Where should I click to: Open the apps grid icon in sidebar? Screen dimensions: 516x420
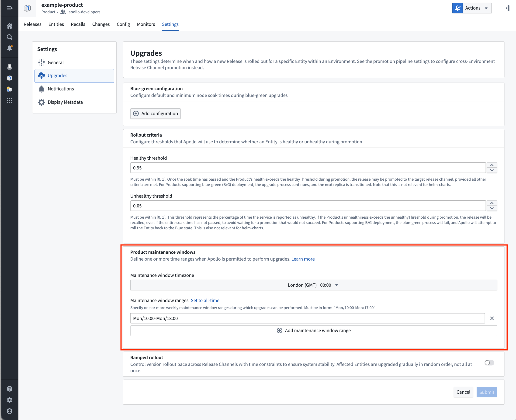9,100
